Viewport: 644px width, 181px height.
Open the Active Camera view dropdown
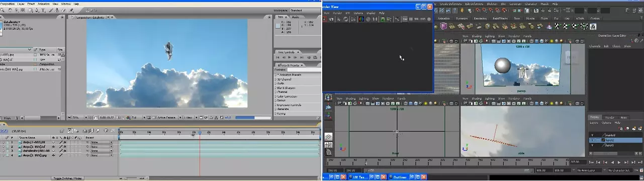click(x=169, y=117)
